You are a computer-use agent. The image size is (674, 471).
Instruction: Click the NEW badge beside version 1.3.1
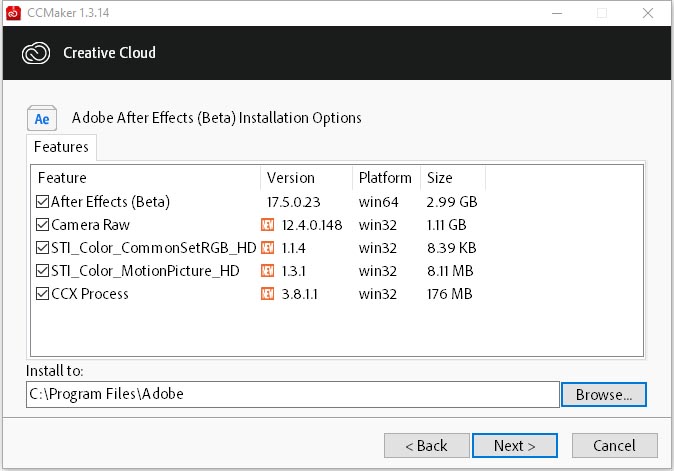267,271
